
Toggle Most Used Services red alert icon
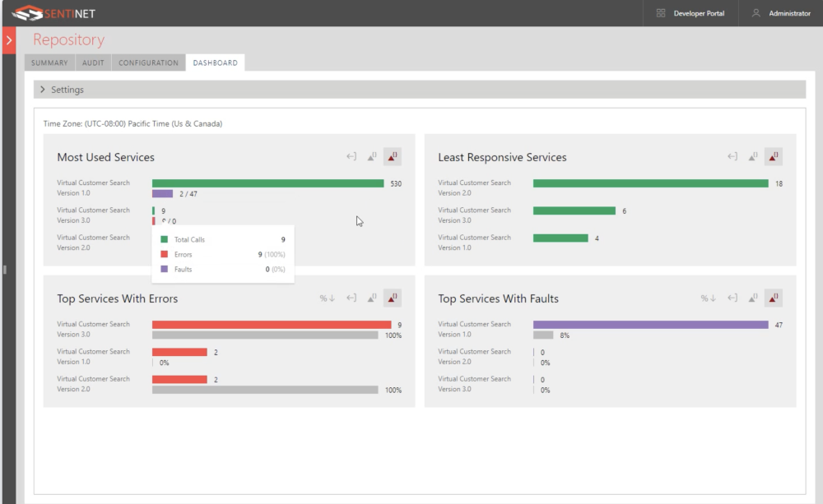pos(392,156)
